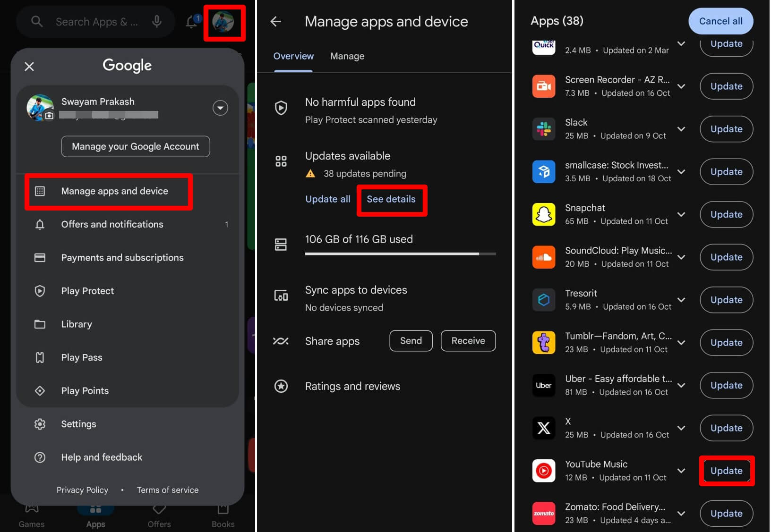Go back from Manage apps and device

click(276, 22)
